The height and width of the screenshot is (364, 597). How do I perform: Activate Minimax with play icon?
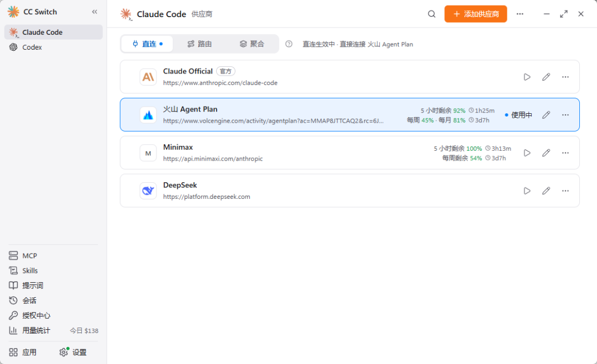click(527, 153)
